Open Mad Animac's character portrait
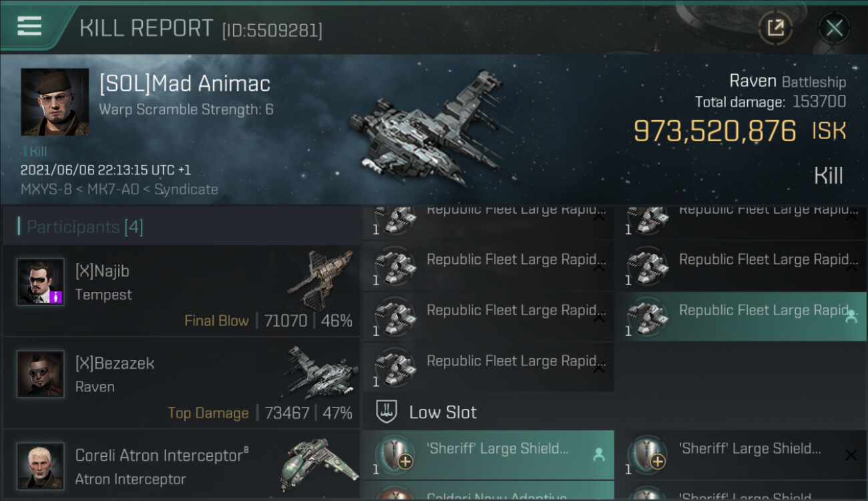Screen dimensions: 868x501 pyautogui.click(x=55, y=102)
